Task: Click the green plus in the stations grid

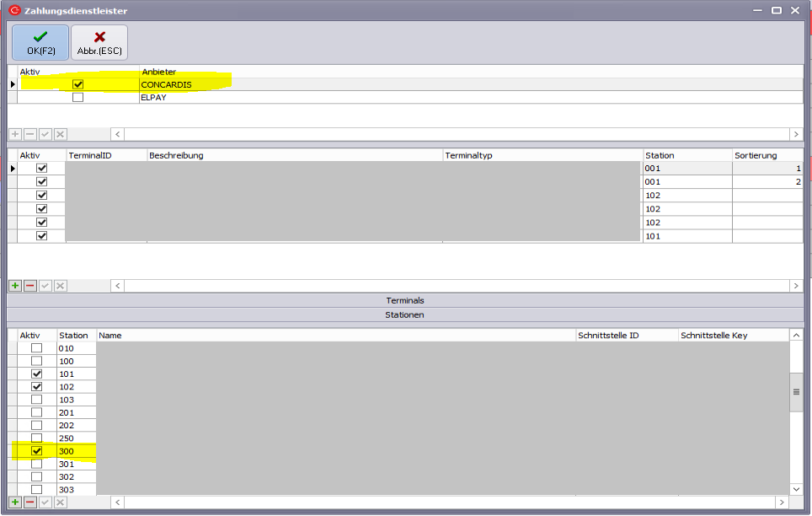Action: (x=15, y=503)
